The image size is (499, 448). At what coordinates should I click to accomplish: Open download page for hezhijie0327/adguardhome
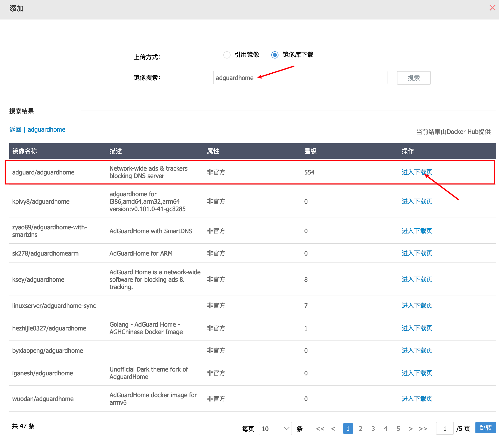(417, 328)
